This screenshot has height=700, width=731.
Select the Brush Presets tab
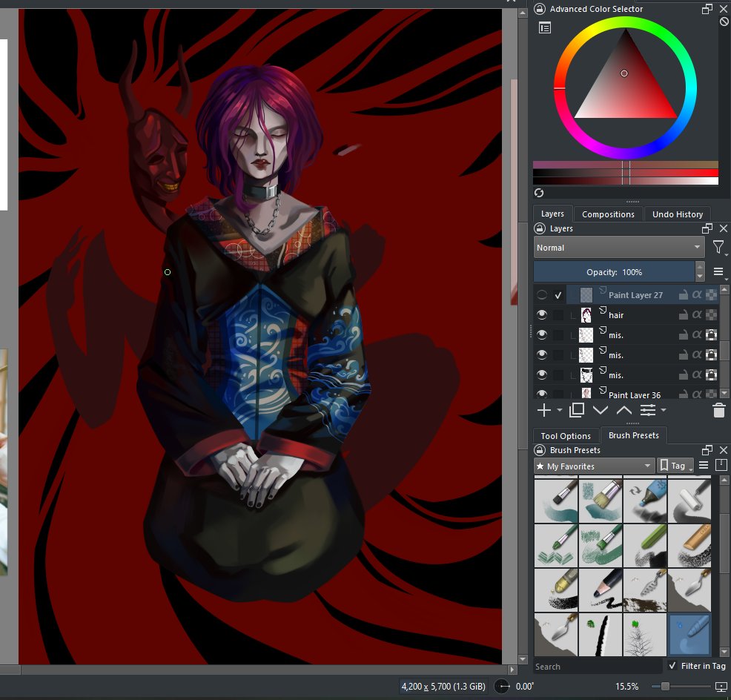click(634, 435)
